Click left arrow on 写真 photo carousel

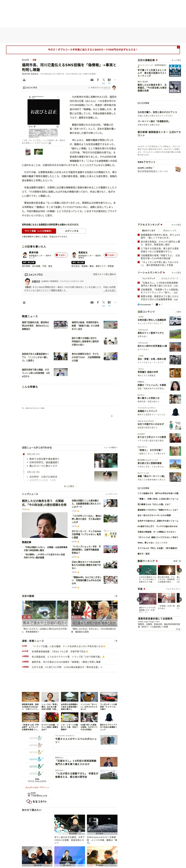(x=139, y=599)
